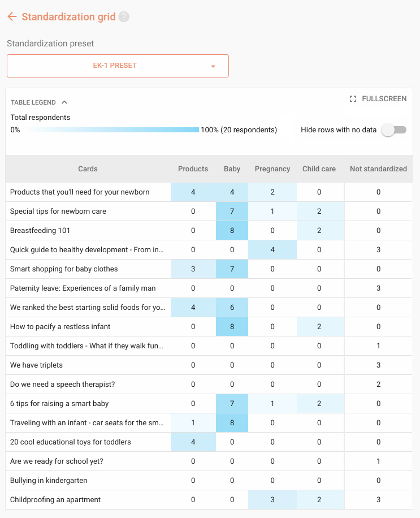Click the Cards column header
The height and width of the screenshot is (518, 420).
88,169
